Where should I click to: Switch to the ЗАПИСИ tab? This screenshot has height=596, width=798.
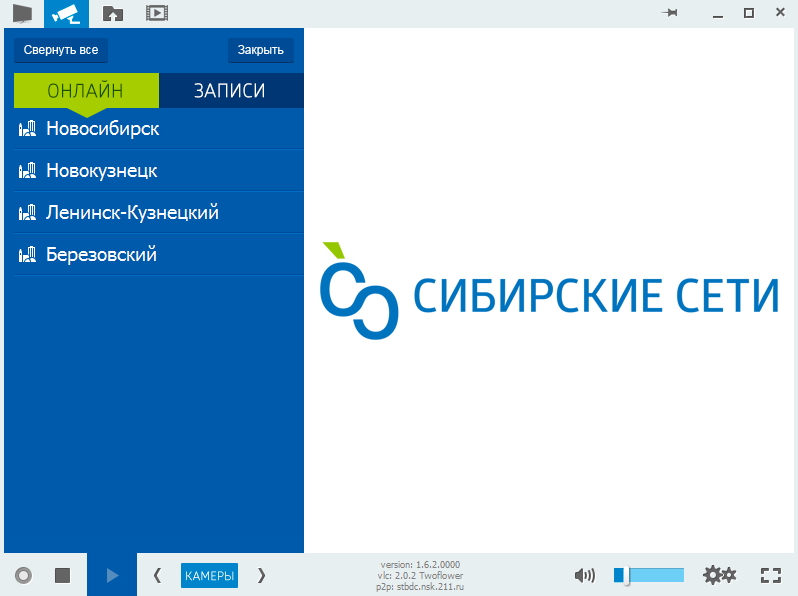[231, 91]
